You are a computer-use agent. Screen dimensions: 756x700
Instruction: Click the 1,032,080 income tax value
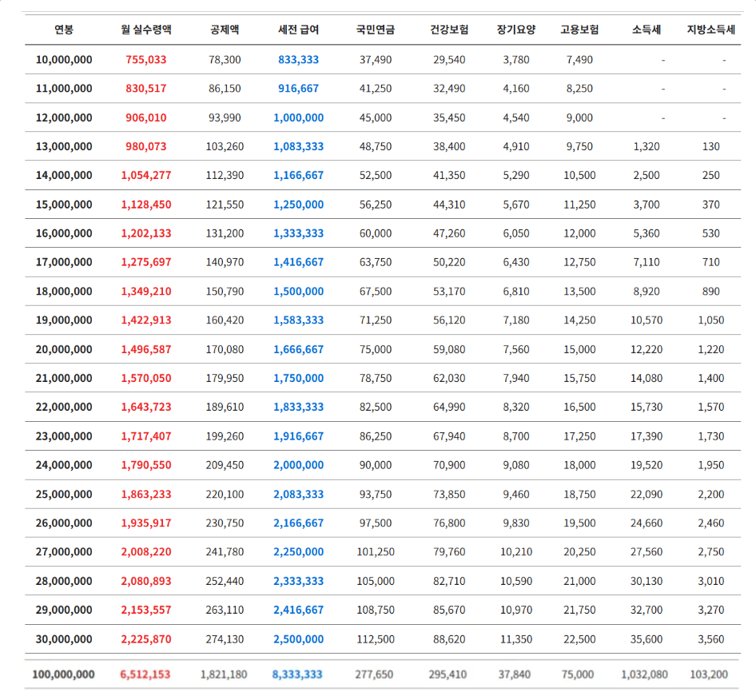(x=645, y=674)
